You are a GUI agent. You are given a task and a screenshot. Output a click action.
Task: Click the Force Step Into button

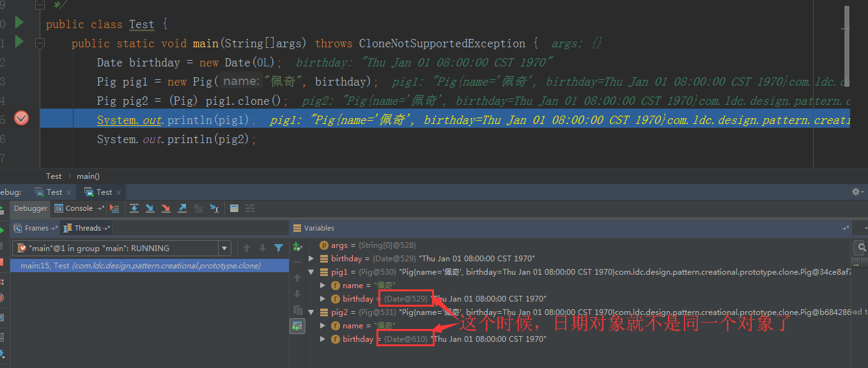166,208
